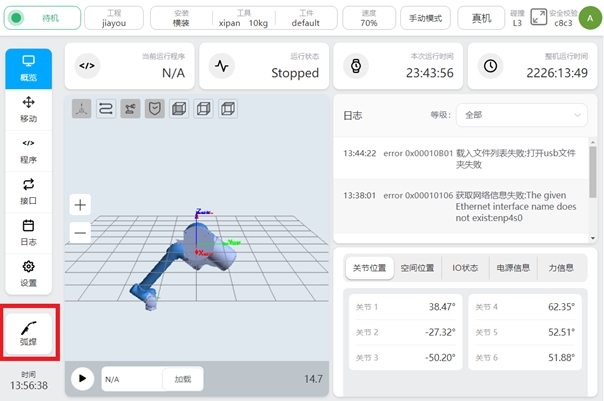Open the 设置 settings page
The image size is (604, 401).
pos(28,273)
